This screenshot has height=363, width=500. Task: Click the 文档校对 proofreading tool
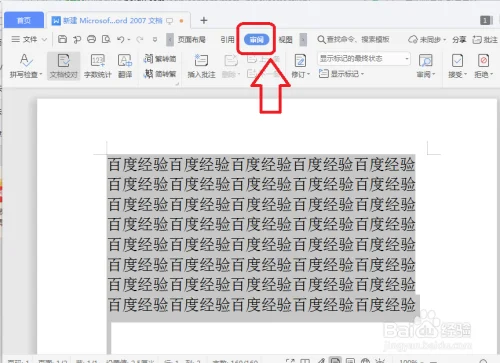(x=63, y=66)
